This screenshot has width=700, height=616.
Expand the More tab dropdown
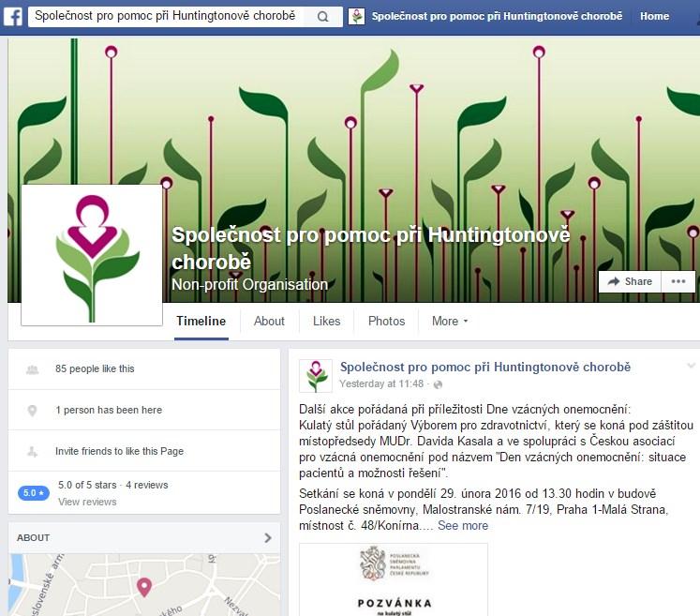[x=450, y=322]
